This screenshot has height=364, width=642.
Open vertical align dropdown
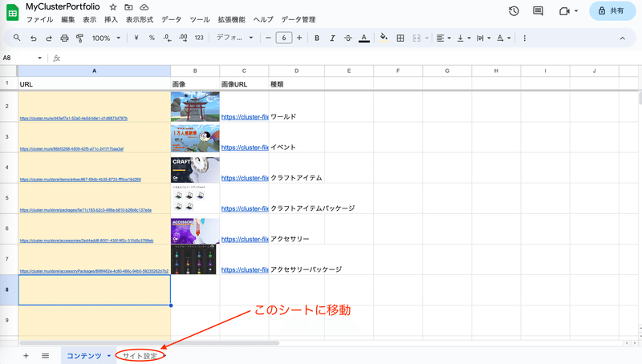464,38
